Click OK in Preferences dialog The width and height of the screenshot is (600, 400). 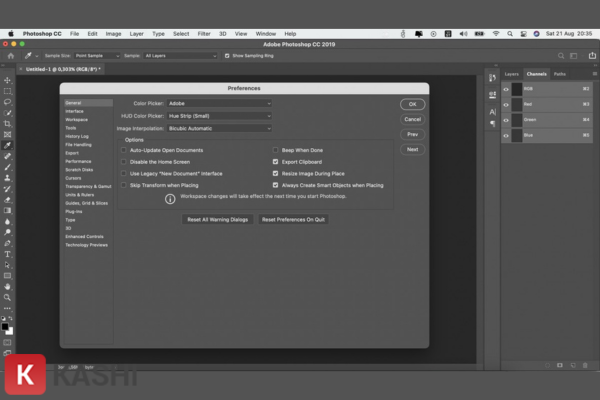point(412,104)
